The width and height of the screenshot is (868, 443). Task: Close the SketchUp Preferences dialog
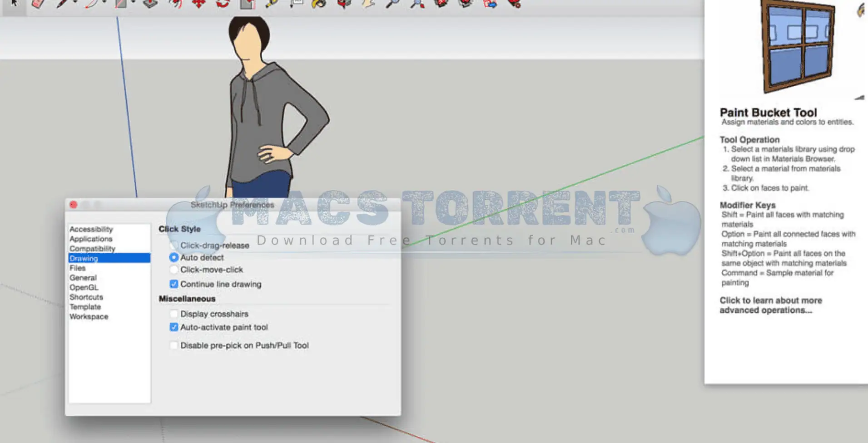tap(73, 205)
